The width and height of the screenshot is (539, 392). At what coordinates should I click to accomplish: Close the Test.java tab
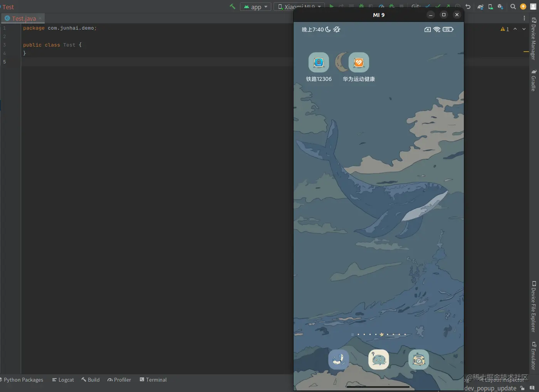tap(40, 18)
